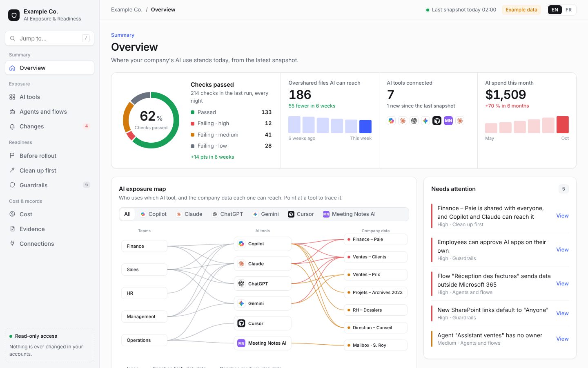Focus the Jump to search field

pos(49,38)
